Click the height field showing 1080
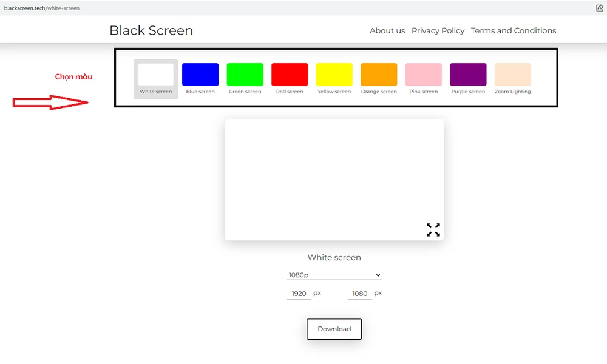 (359, 294)
